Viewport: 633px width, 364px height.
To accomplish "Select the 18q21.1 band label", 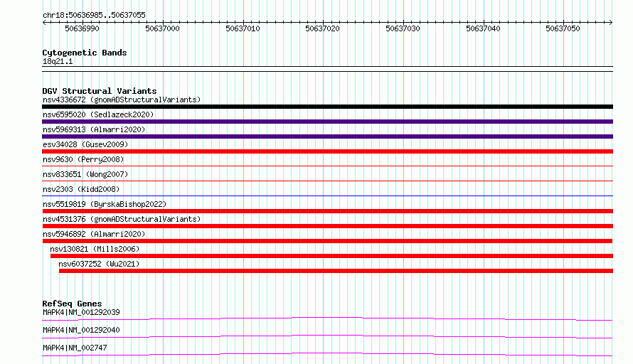I will (x=58, y=61).
